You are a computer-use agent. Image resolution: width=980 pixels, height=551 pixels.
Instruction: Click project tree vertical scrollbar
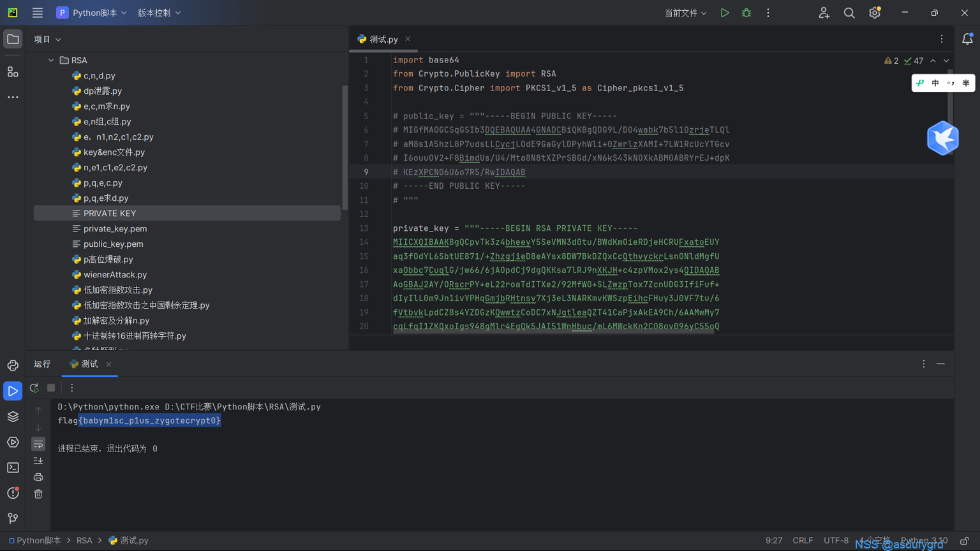[345, 147]
